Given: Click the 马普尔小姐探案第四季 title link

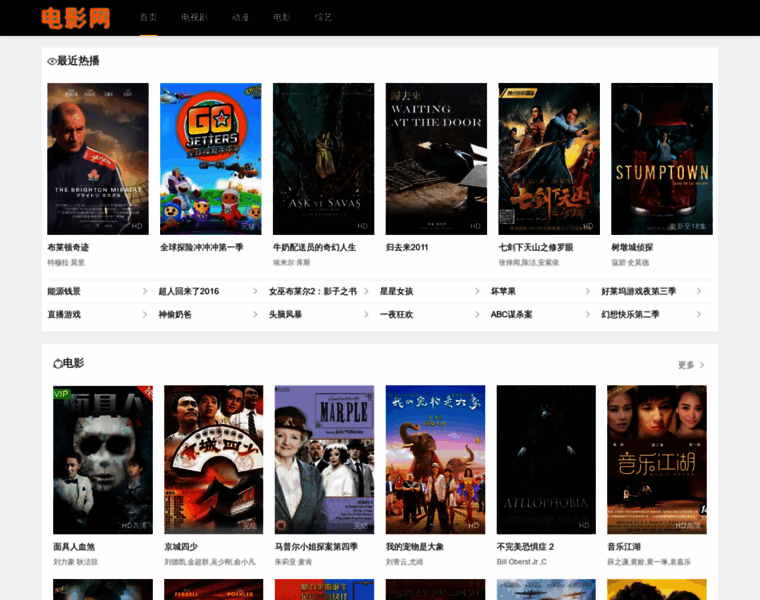Looking at the screenshot, I should coord(316,547).
